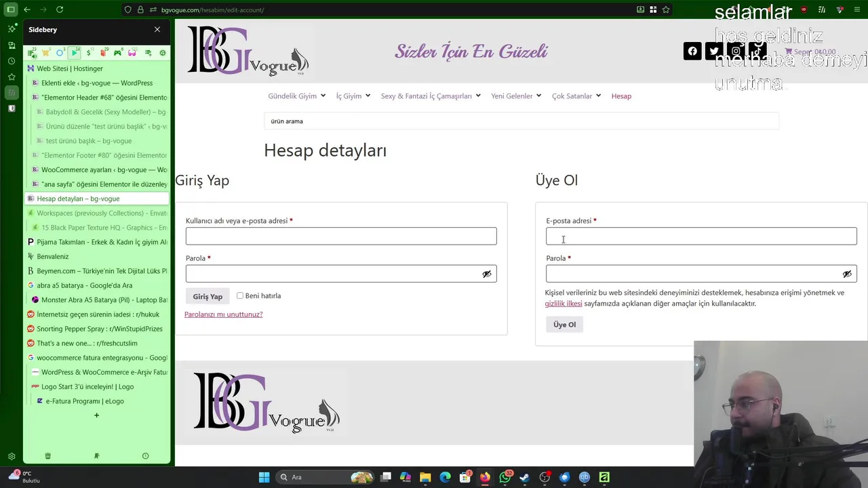This screenshot has height=488, width=868.
Task: Toggle the sidebar panel icon in browser toolbar
Action: 11,9
